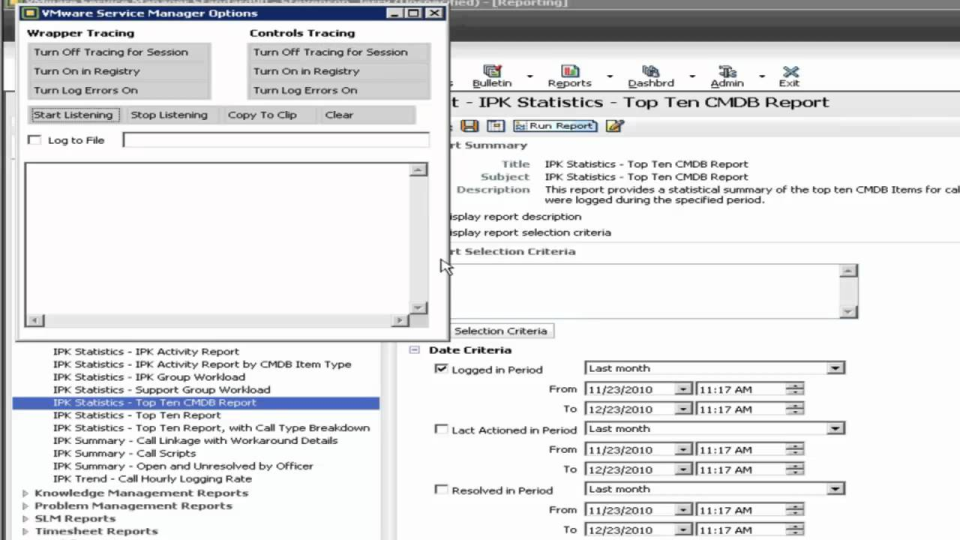
Task: Click Copy To Clip button
Action: click(x=262, y=114)
